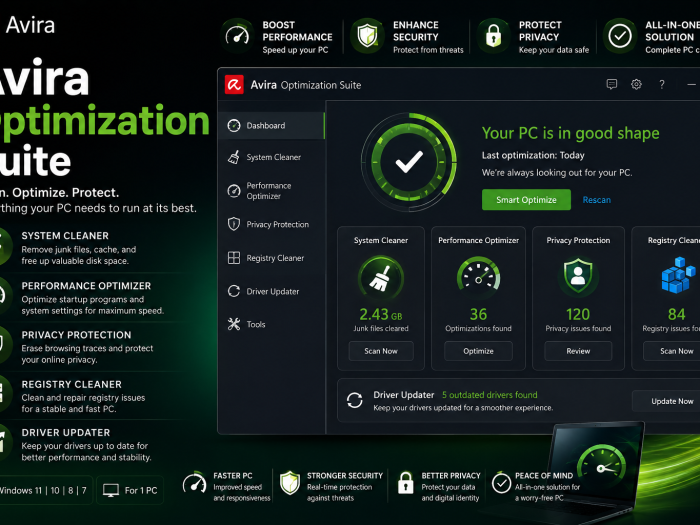700x525 pixels.
Task: Click the '2.43 GB' junk files value
Action: click(x=381, y=315)
